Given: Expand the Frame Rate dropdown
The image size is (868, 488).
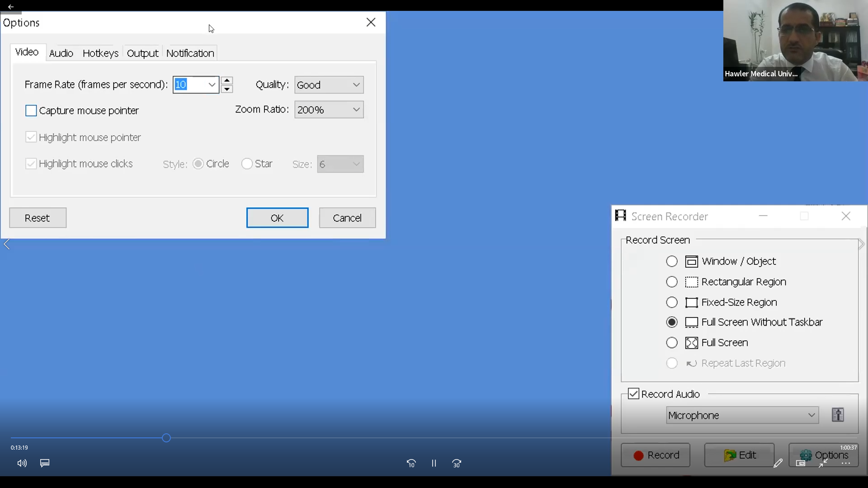Looking at the screenshot, I should click(x=212, y=84).
